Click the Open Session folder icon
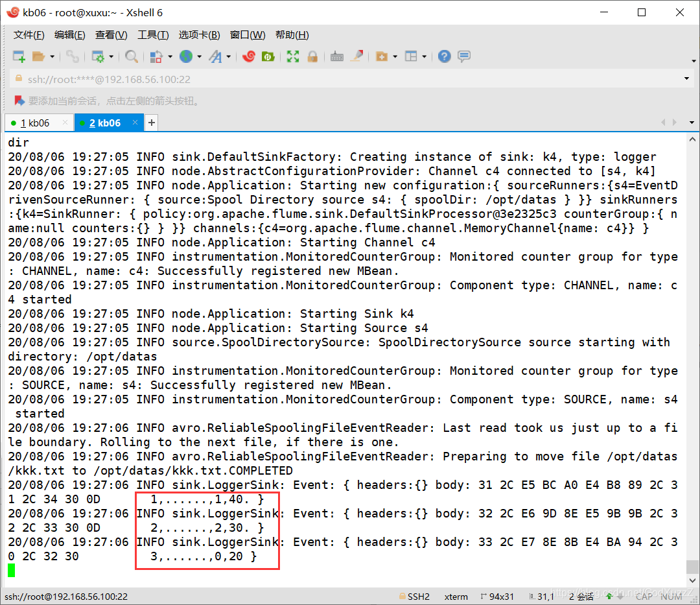Image resolution: width=700 pixels, height=605 pixels. pyautogui.click(x=39, y=56)
